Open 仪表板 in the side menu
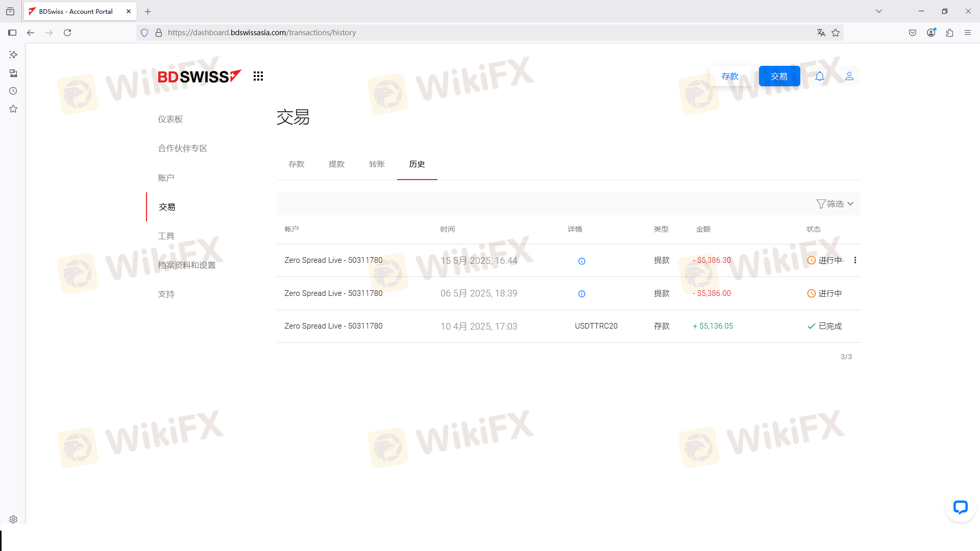This screenshot has height=551, width=980. coord(170,119)
